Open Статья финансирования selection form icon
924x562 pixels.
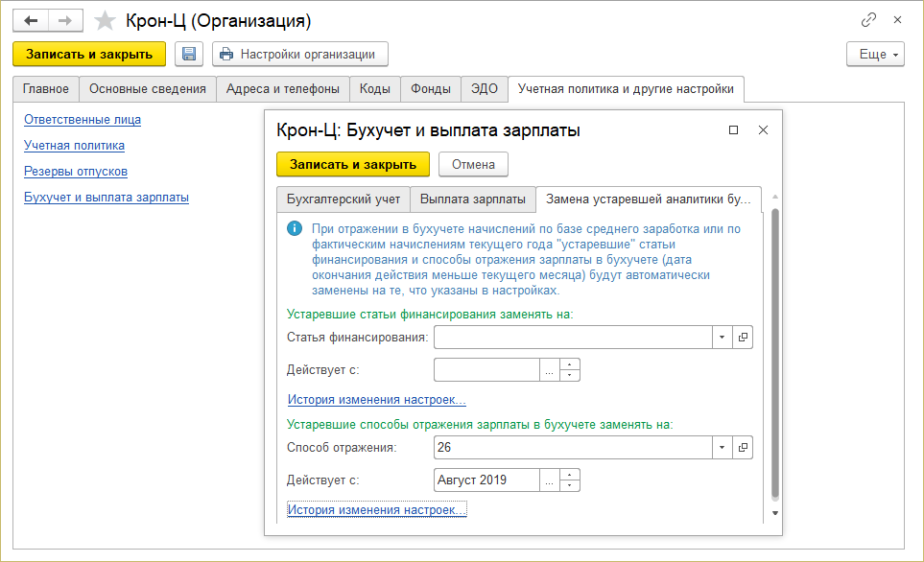pos(743,338)
